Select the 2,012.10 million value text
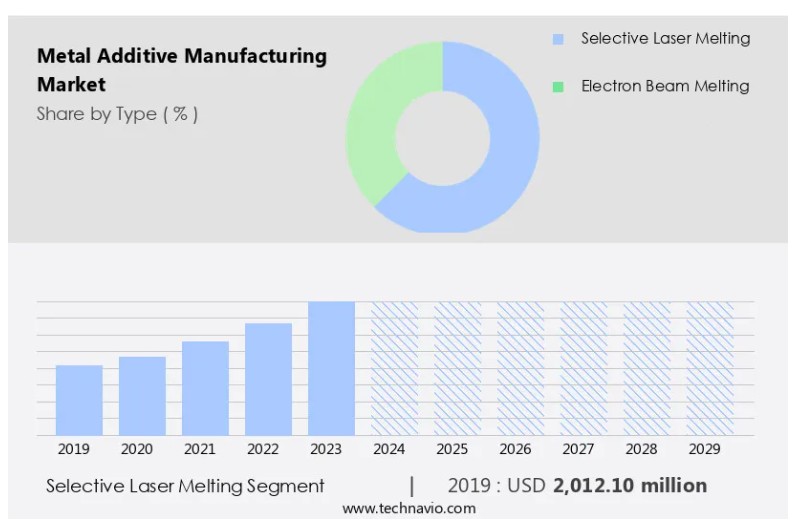The image size is (796, 529). click(x=629, y=486)
